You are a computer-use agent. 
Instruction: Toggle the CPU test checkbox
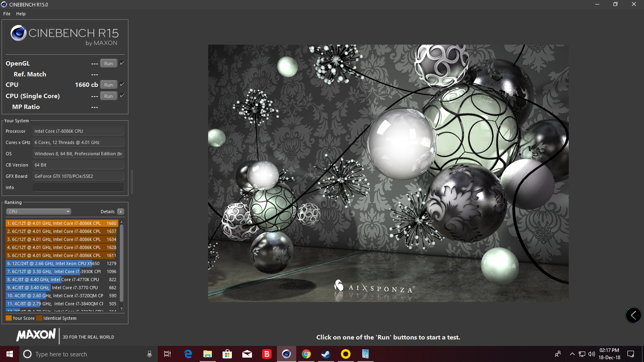pyautogui.click(x=122, y=84)
